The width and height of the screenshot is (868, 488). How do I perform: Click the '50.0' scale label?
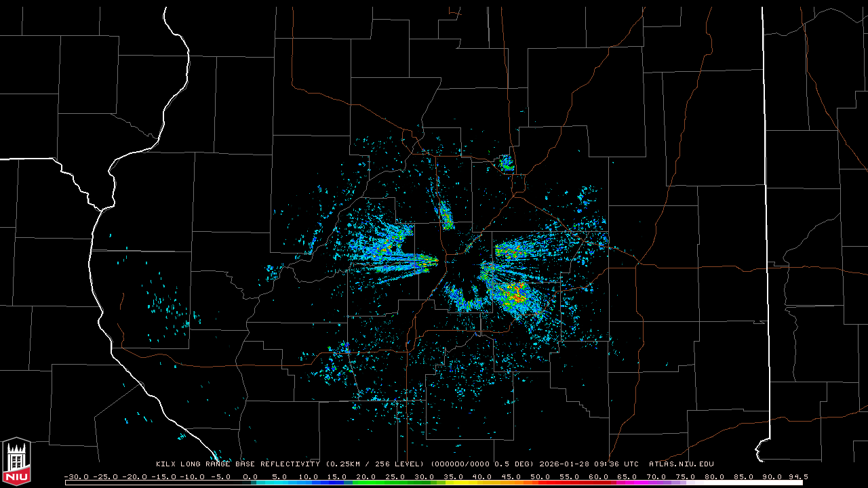[x=541, y=476]
